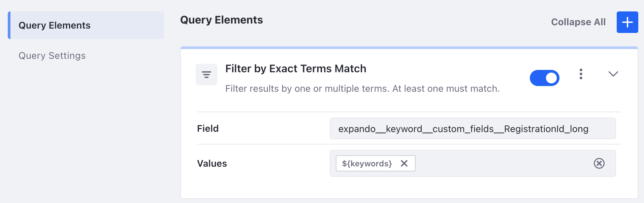644x203 pixels.
Task: Click the Collapse All link
Action: click(578, 22)
